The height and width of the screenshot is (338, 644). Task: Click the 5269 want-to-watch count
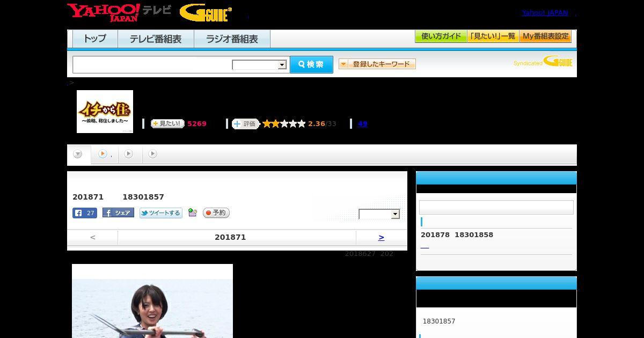[x=197, y=123]
